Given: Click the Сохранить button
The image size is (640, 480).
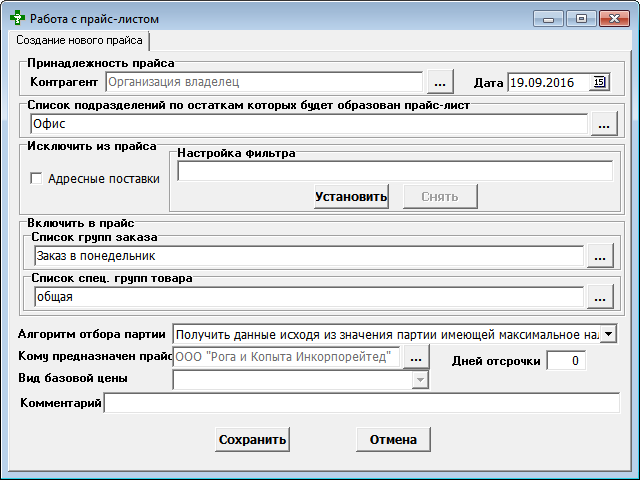Looking at the screenshot, I should pos(253,439).
